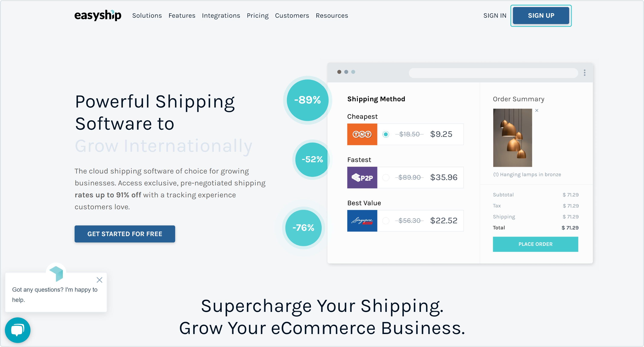The image size is (644, 347).
Task: Open the Integrations menu item
Action: (221, 16)
